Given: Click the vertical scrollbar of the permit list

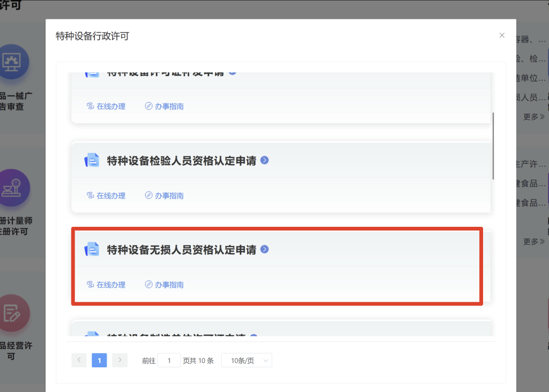Looking at the screenshot, I should click(493, 146).
